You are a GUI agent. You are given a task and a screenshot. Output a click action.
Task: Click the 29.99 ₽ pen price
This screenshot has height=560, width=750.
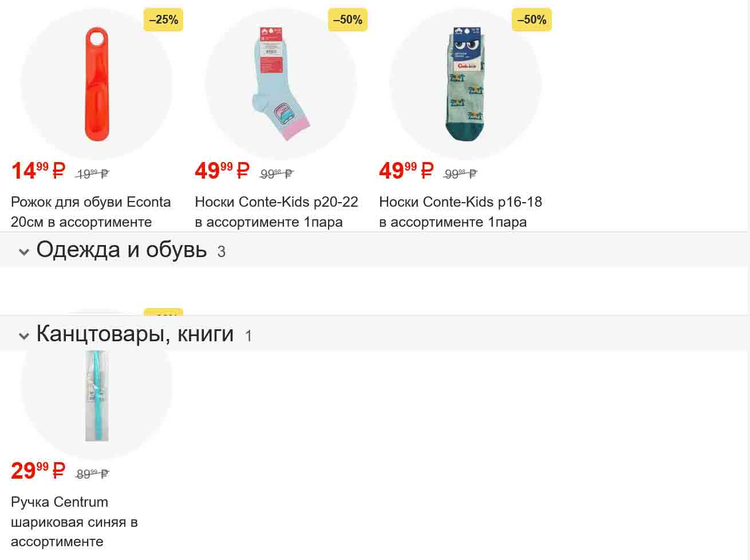(38, 471)
